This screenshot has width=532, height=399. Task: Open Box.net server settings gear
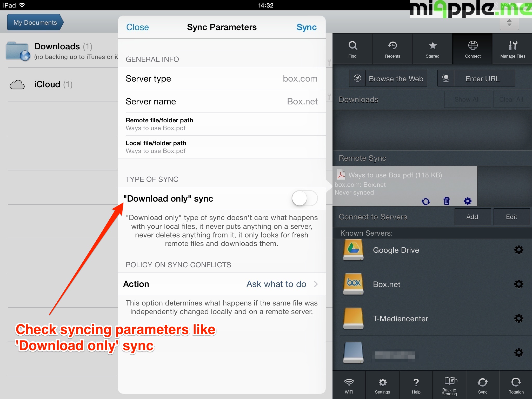pos(518,284)
